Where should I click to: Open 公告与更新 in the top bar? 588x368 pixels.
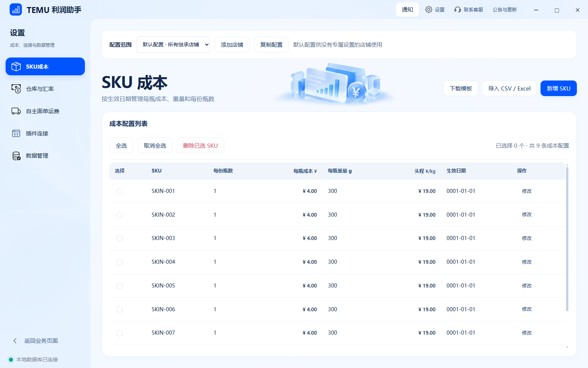pyautogui.click(x=505, y=10)
